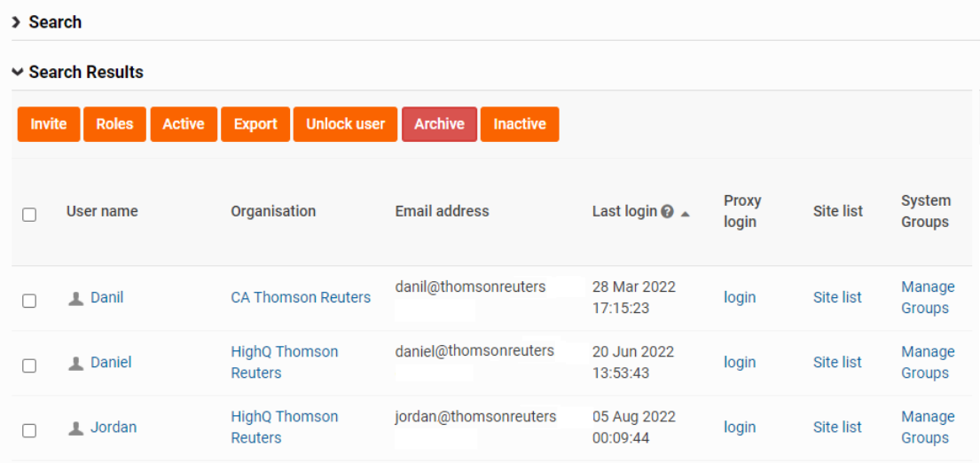The width and height of the screenshot is (980, 463).
Task: Tick the select-all checkbox in table header
Action: pos(29,215)
